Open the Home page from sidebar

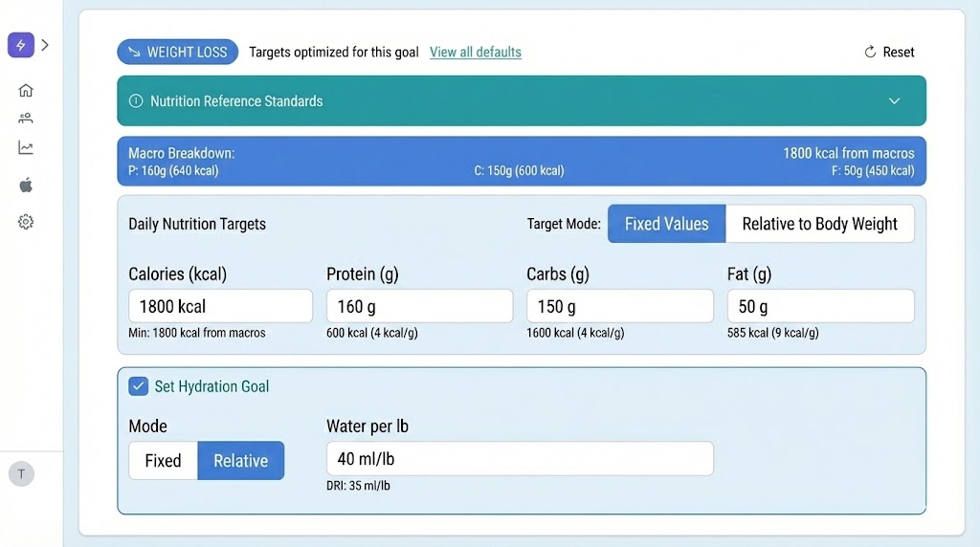tap(26, 91)
